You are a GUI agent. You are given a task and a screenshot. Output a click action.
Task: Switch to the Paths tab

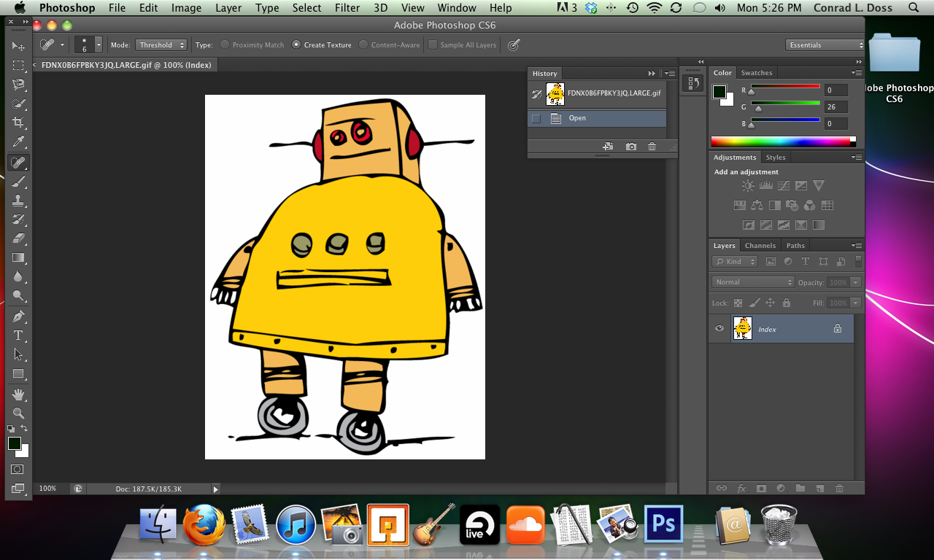click(x=795, y=246)
